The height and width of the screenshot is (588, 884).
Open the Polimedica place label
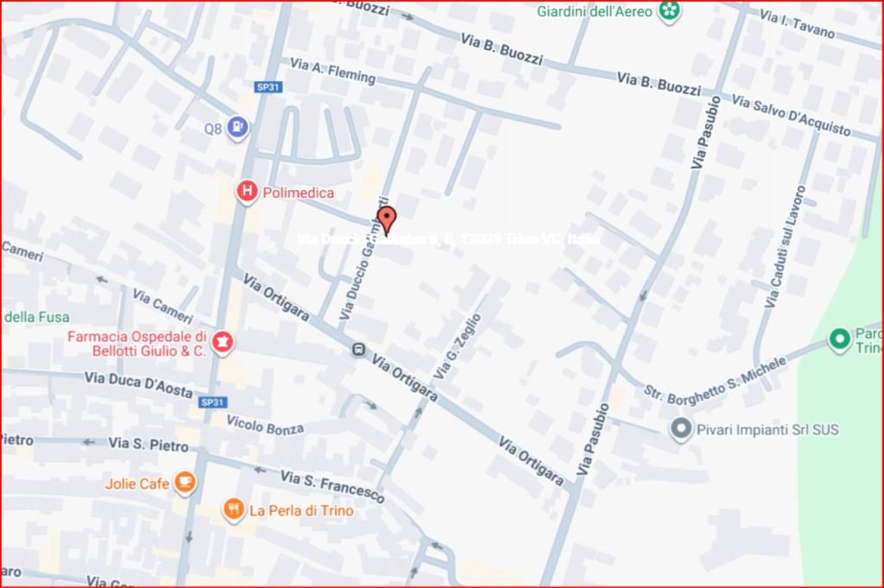point(298,193)
